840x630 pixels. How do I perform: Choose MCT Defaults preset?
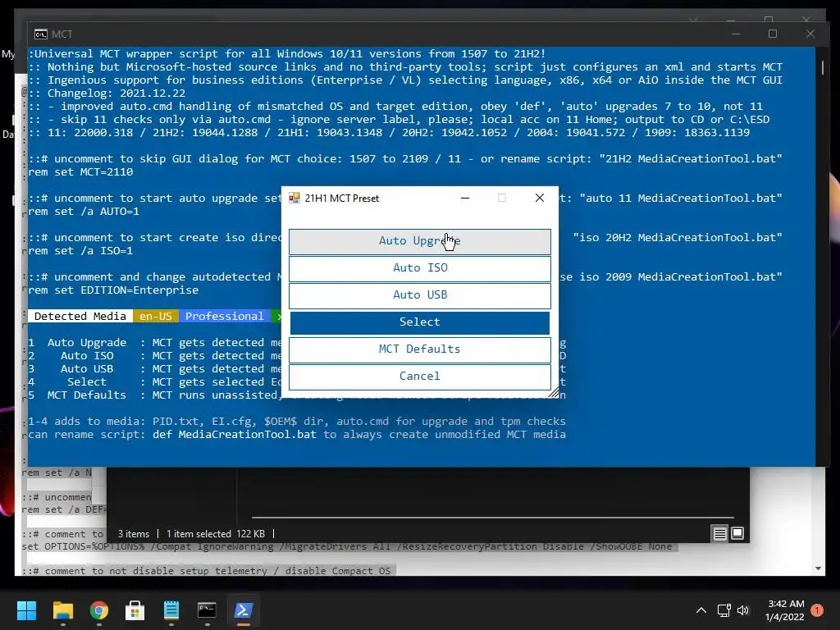tap(419, 349)
